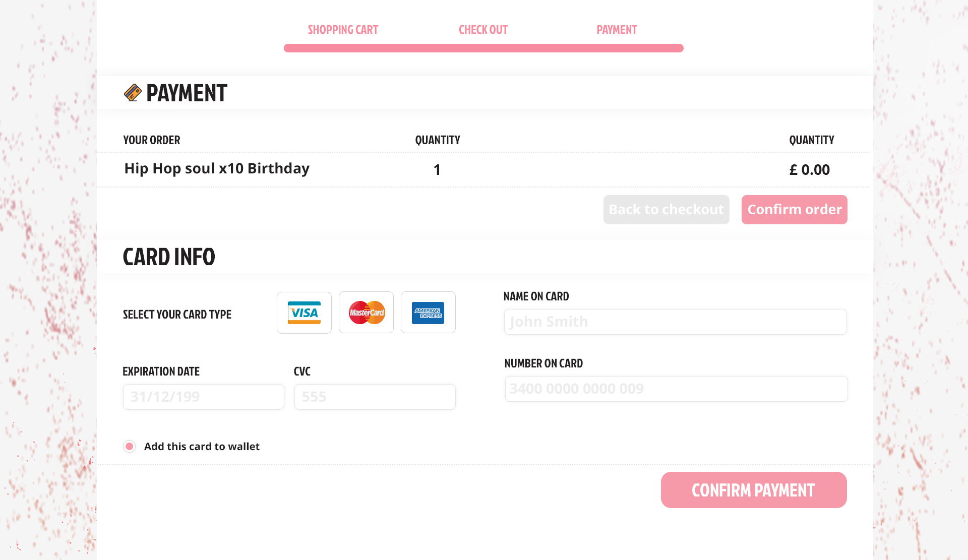
Task: Click the Confirm order button
Action: (794, 210)
